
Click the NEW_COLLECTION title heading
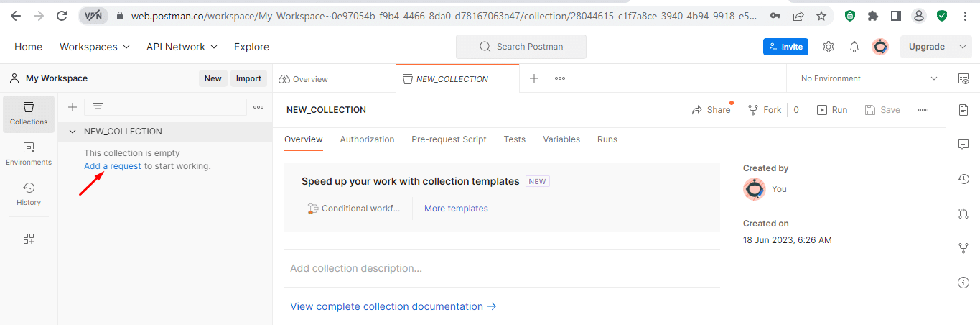click(x=326, y=110)
